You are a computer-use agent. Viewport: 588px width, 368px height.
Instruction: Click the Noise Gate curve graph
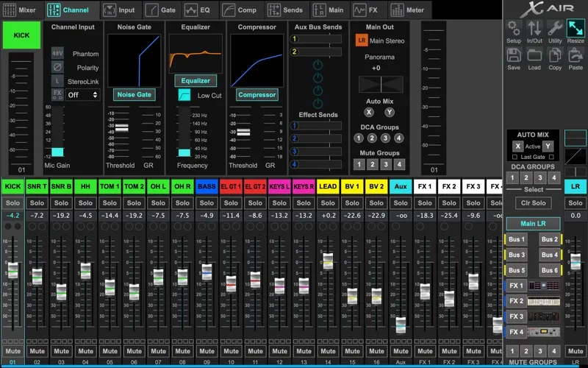[135, 60]
